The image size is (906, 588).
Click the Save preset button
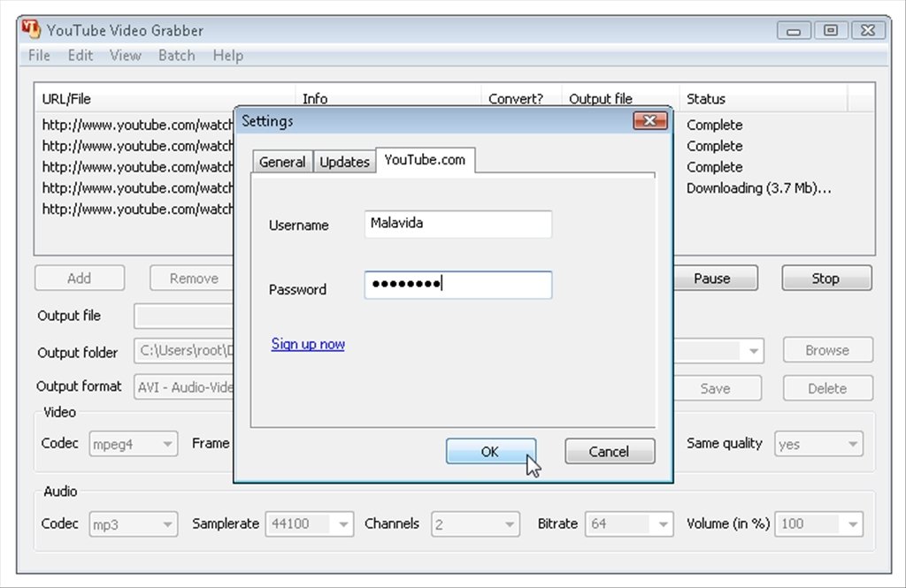click(717, 388)
